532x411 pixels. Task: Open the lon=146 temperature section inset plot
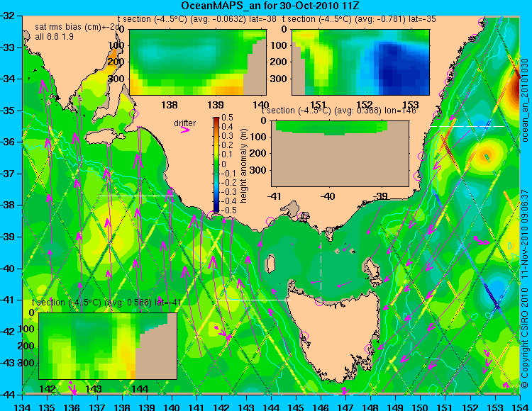click(340, 154)
